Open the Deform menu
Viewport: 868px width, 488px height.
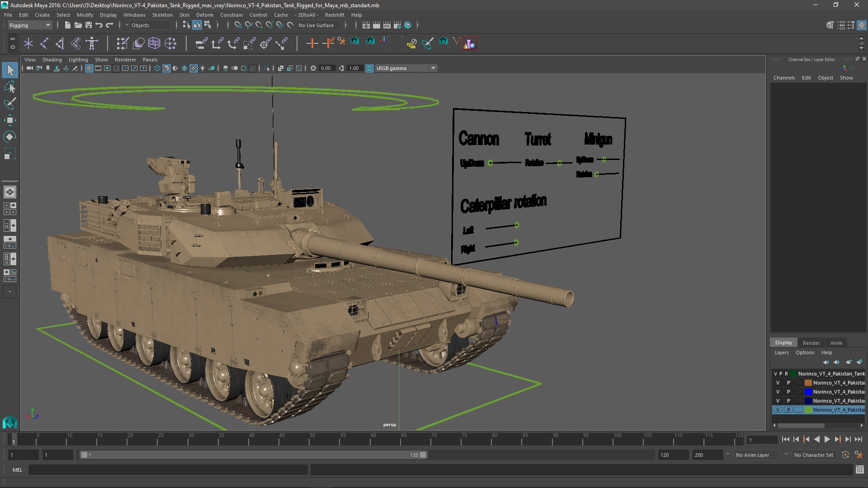pos(204,15)
